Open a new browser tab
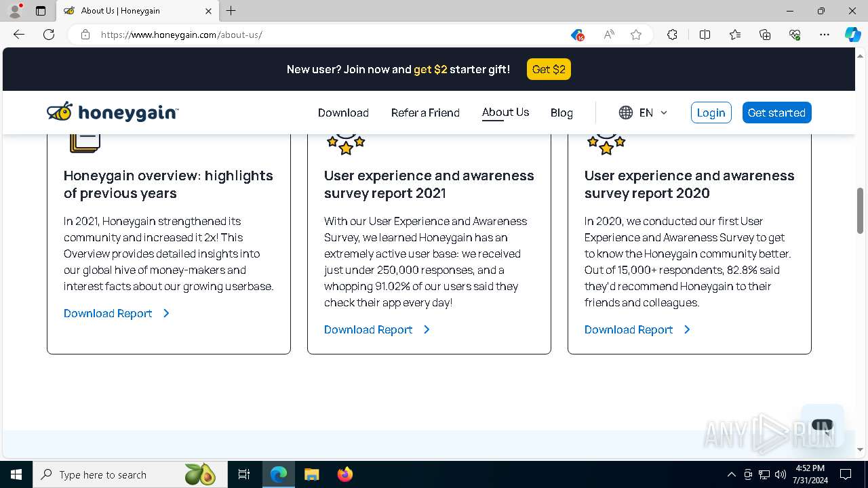Screen dimensions: 868x488 [231, 11]
